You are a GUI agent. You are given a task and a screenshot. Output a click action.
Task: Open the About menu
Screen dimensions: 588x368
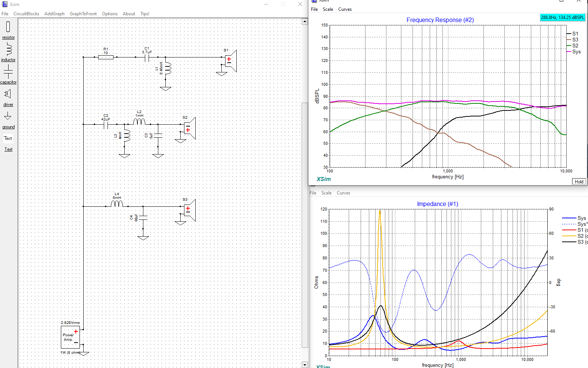coord(129,14)
